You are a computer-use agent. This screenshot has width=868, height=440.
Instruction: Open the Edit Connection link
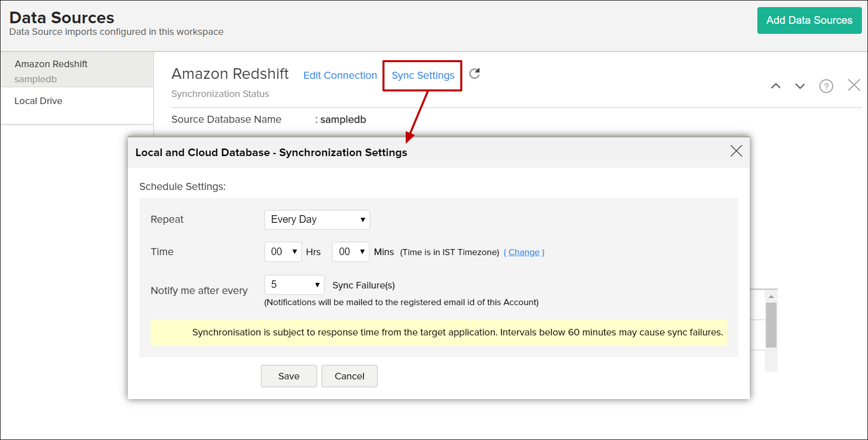(340, 75)
